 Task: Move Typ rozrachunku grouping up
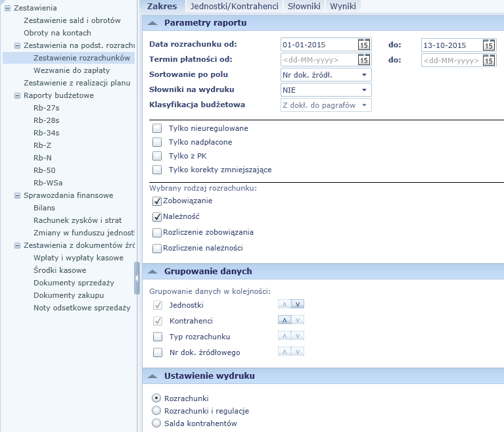click(285, 336)
